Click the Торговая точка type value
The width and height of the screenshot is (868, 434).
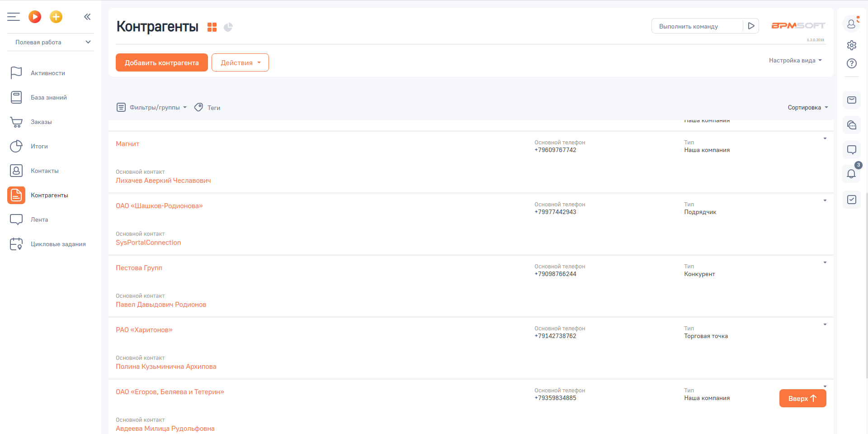click(706, 336)
